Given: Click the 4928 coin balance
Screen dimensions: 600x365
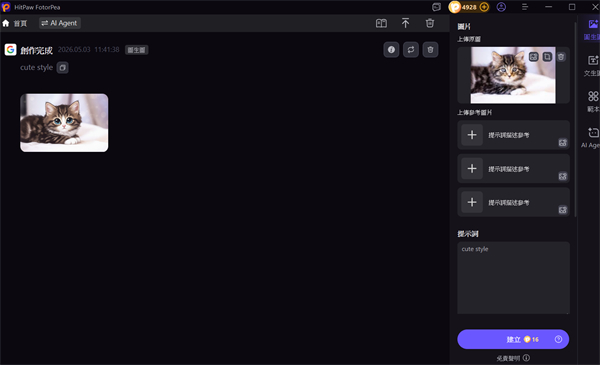Looking at the screenshot, I should pyautogui.click(x=469, y=7).
